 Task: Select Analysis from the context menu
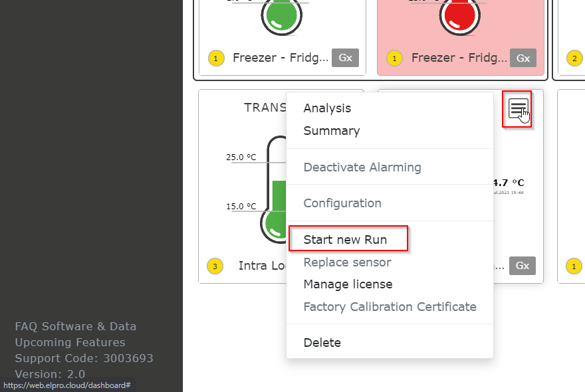[327, 108]
